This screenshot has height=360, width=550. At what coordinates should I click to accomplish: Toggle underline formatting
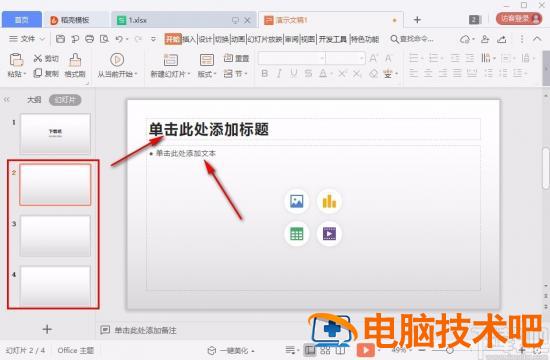pyautogui.click(x=294, y=74)
